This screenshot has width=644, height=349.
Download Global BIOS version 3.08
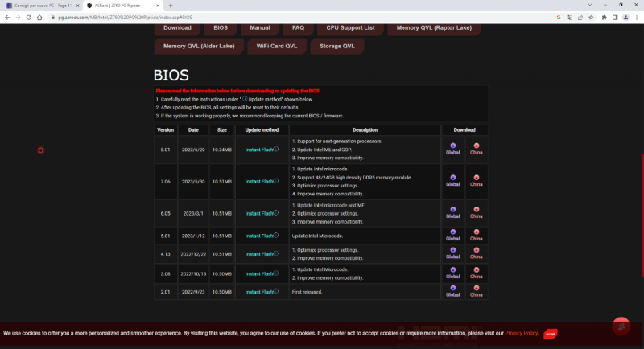tap(452, 273)
